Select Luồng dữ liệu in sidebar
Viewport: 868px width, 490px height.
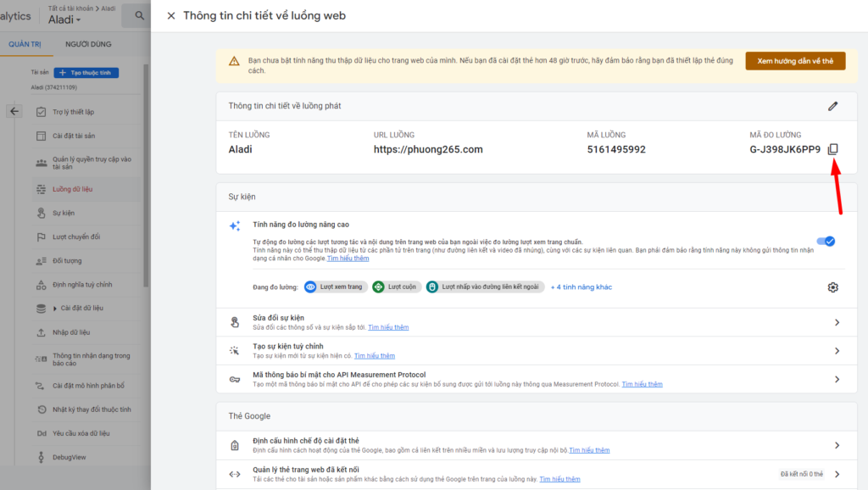[x=72, y=189]
